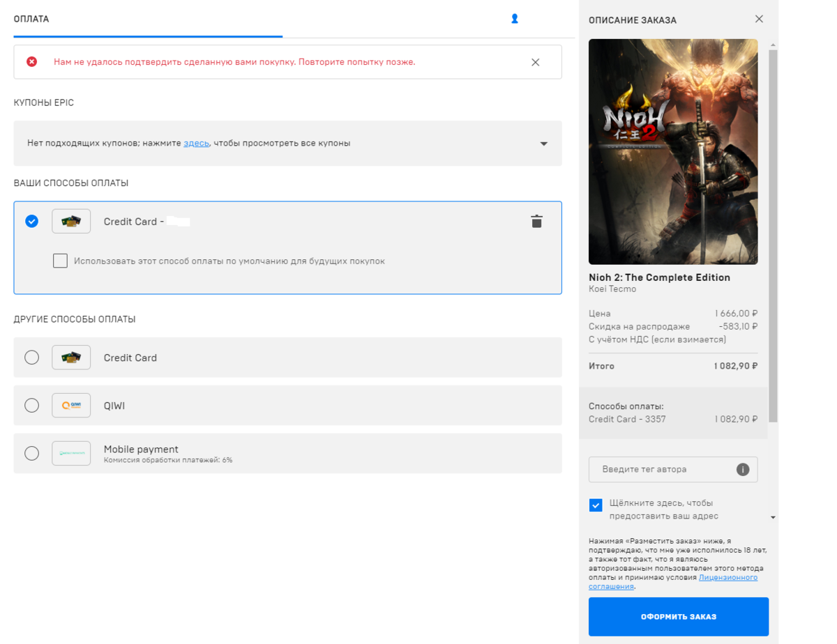Click the Nioh 2 cover art thumbnail
This screenshot has width=837, height=644.
coord(673,152)
